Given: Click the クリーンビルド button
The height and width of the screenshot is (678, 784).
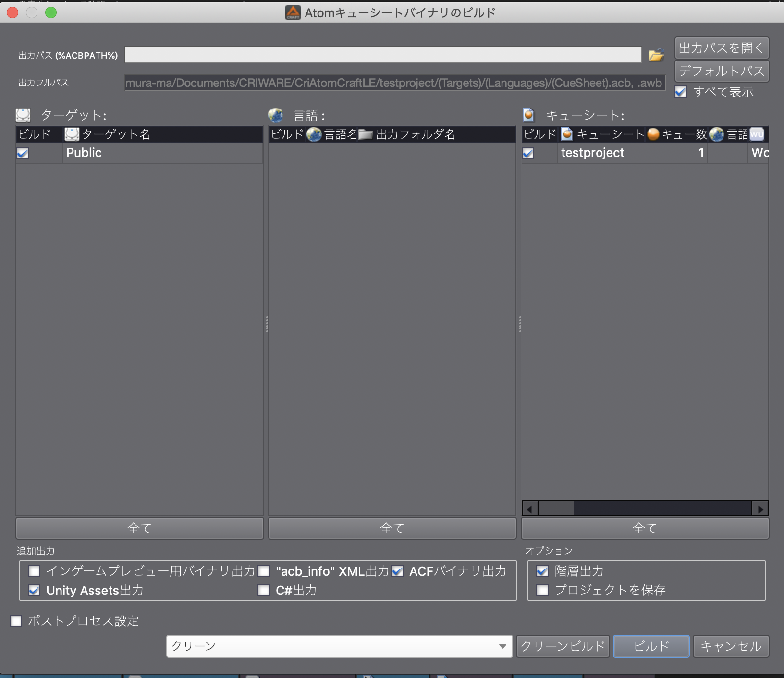Looking at the screenshot, I should pos(563,646).
